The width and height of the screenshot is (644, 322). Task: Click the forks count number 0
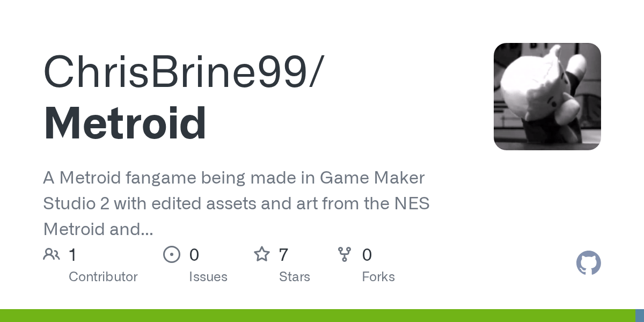[x=367, y=255]
